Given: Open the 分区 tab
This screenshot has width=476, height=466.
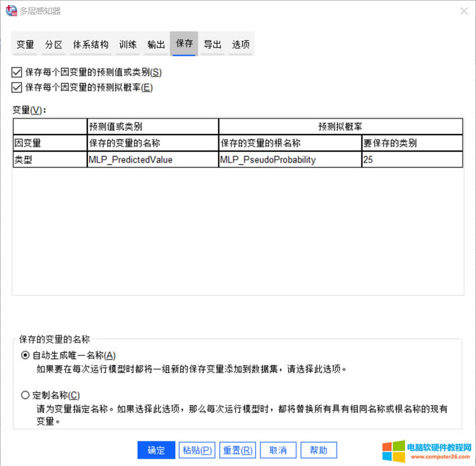Looking at the screenshot, I should coord(54,45).
